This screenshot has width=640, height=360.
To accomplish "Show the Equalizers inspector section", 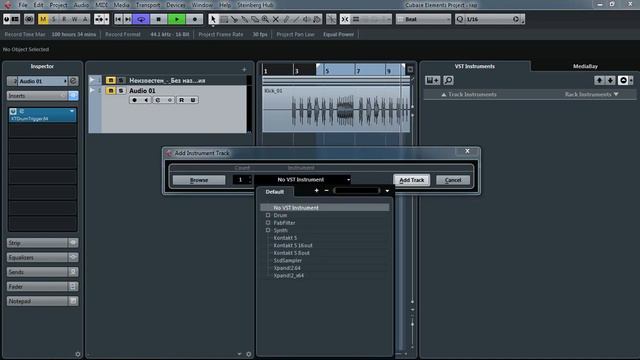I will (x=37, y=258).
